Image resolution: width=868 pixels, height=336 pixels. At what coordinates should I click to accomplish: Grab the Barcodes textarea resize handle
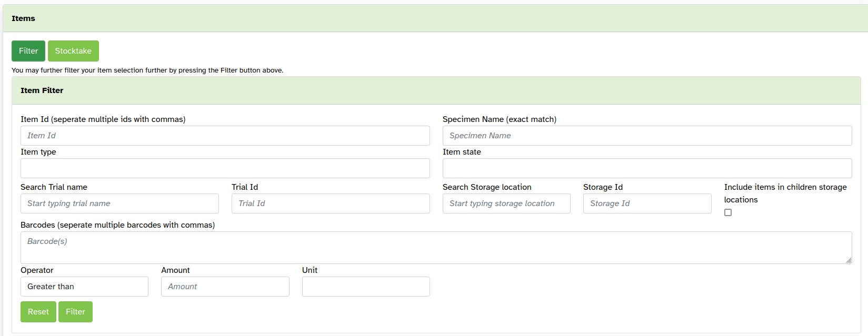[x=849, y=260]
